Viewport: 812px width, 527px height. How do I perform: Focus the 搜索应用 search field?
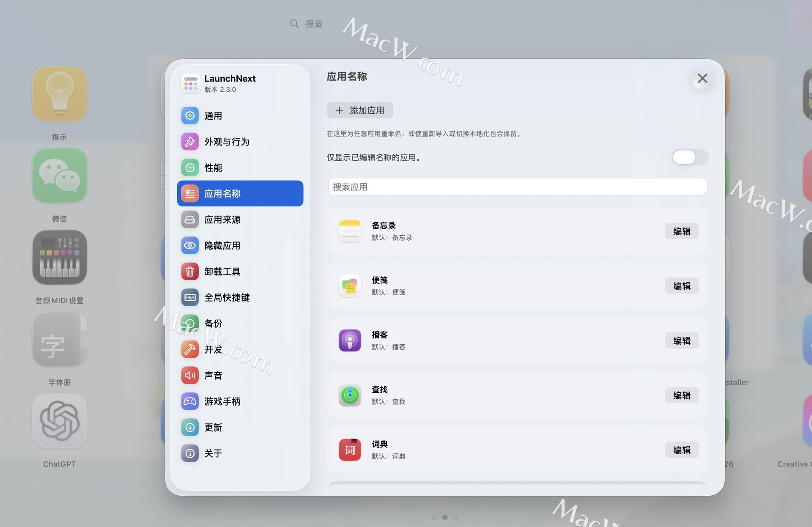pos(517,187)
